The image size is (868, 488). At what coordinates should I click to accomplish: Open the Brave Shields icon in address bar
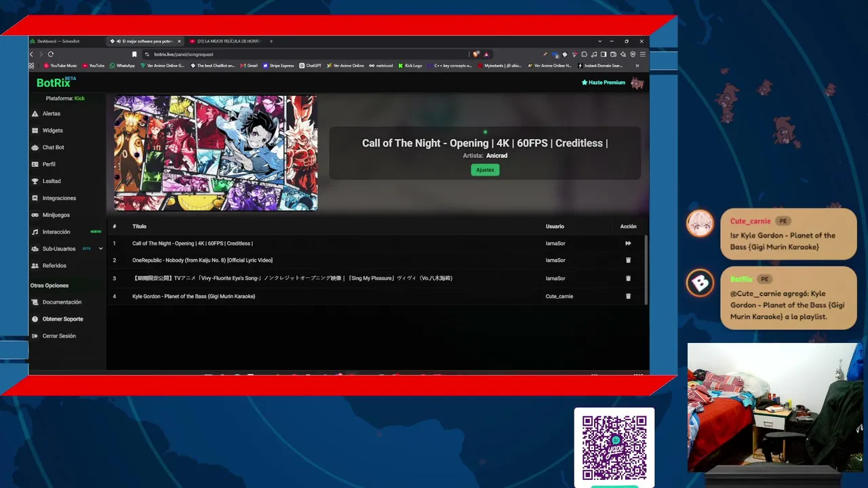click(476, 54)
